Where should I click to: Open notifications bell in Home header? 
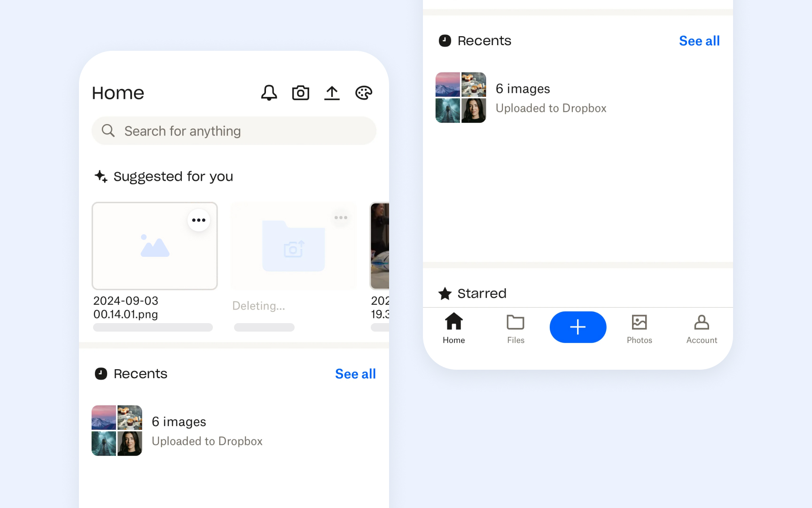click(269, 93)
